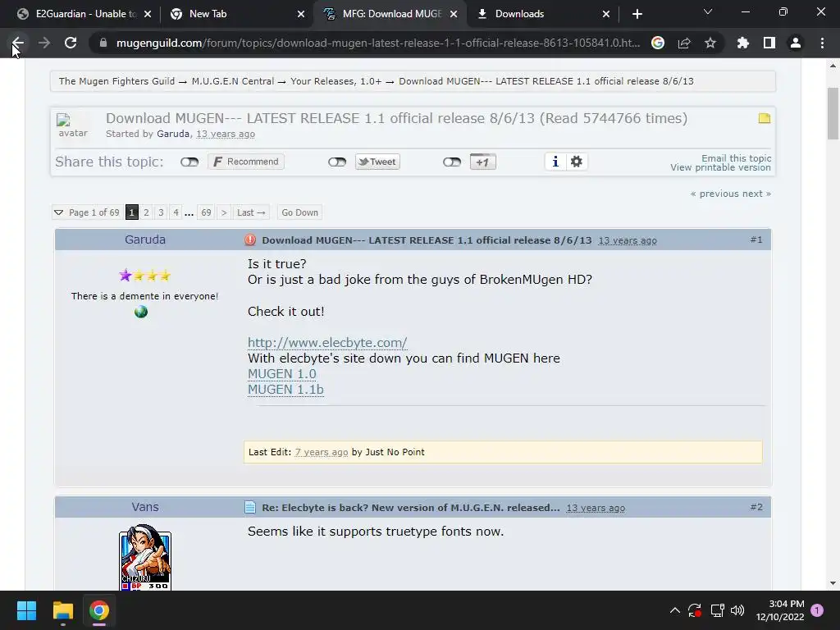Open Garuda's profile from post header
Image resolution: width=840 pixels, height=630 pixels.
click(x=145, y=240)
